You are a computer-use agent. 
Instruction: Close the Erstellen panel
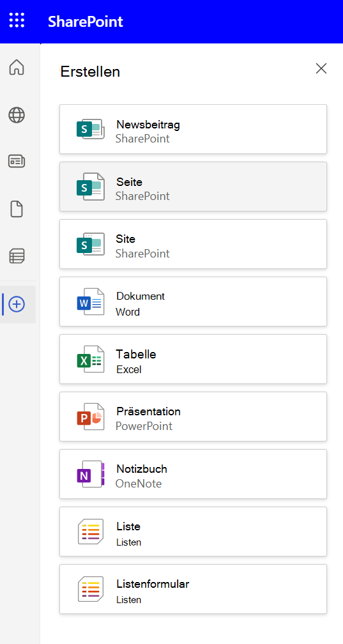[x=321, y=68]
